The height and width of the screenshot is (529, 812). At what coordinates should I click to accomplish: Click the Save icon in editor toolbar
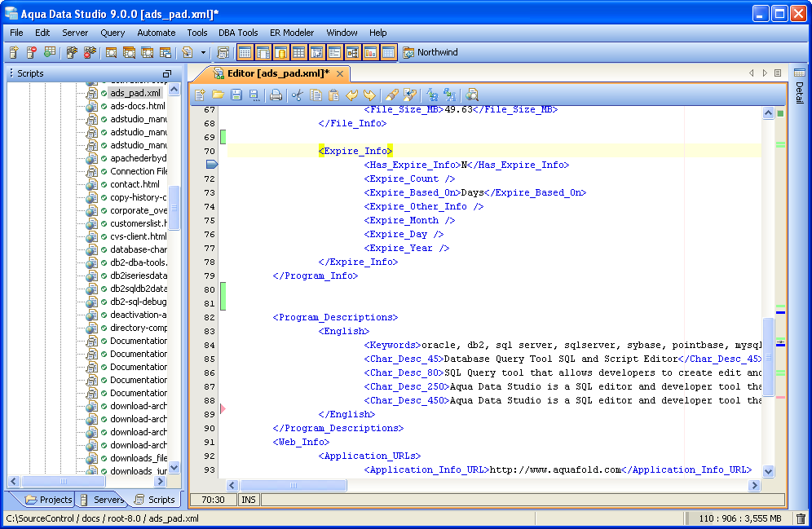236,95
